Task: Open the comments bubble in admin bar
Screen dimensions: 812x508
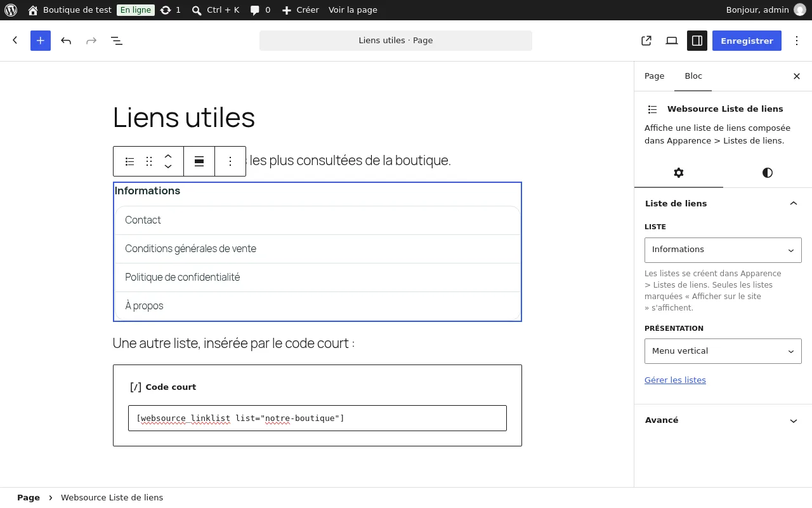Action: pos(260,10)
